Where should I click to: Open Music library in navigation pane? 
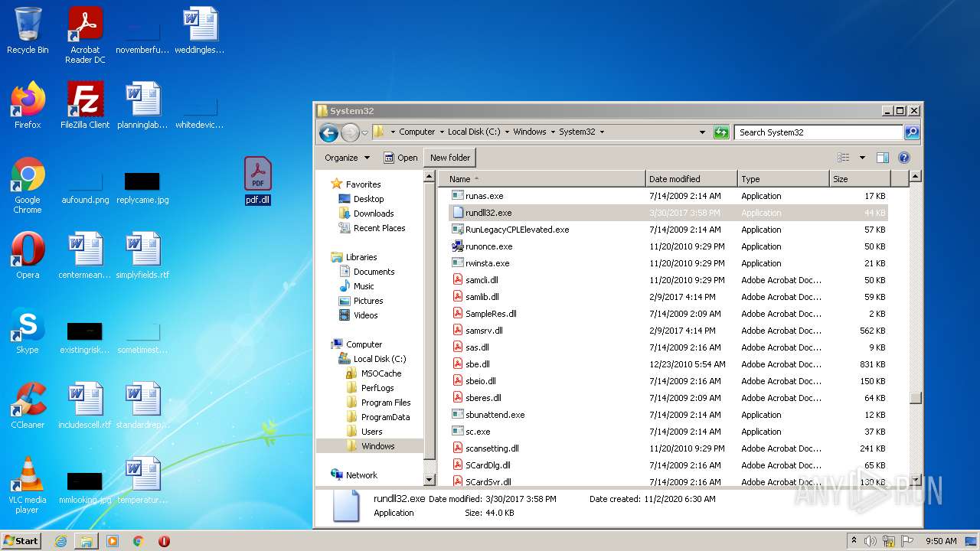(x=364, y=286)
